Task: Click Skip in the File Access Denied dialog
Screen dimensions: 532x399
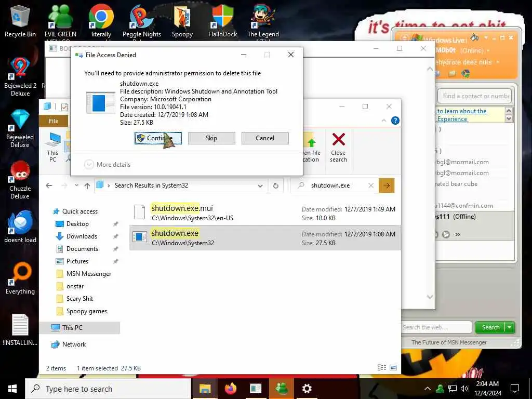Action: point(211,138)
